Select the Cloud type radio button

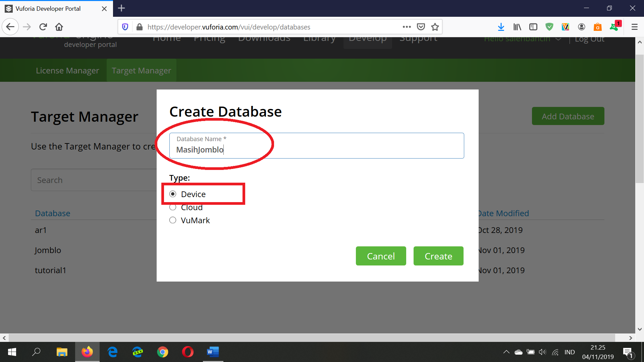pos(173,207)
